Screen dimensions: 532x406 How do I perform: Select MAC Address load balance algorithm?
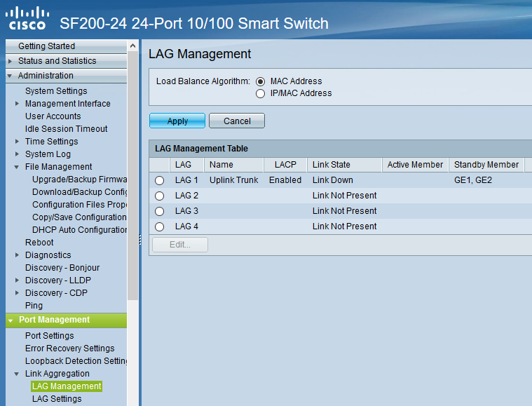click(260, 81)
